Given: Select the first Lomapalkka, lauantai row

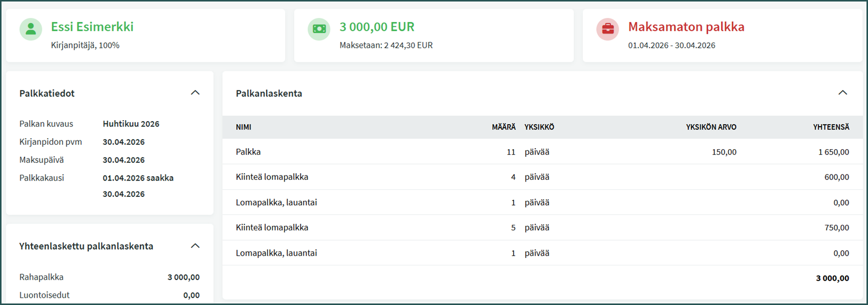Looking at the screenshot, I should 276,202.
